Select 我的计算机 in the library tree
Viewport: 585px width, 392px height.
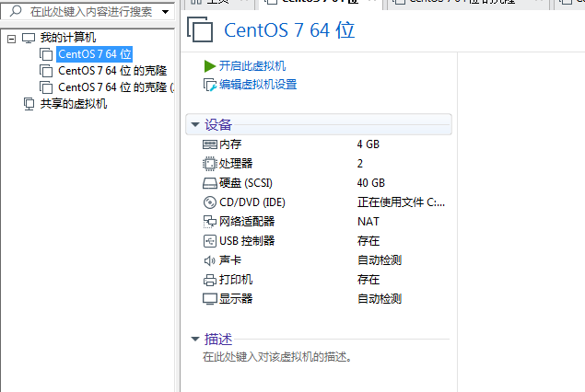[x=68, y=38]
